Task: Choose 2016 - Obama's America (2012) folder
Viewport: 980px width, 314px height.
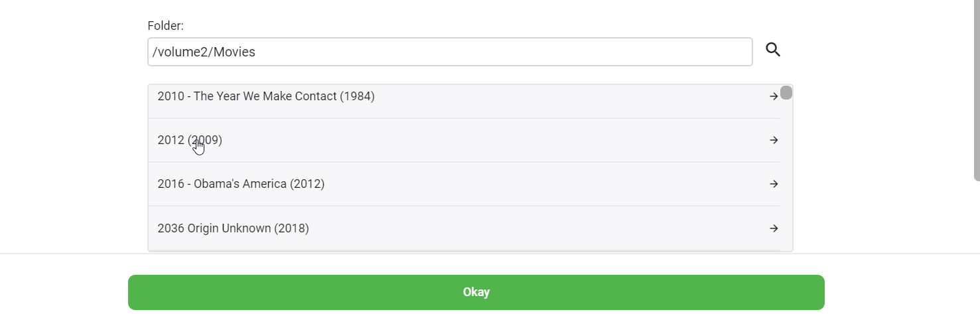Action: click(241, 184)
